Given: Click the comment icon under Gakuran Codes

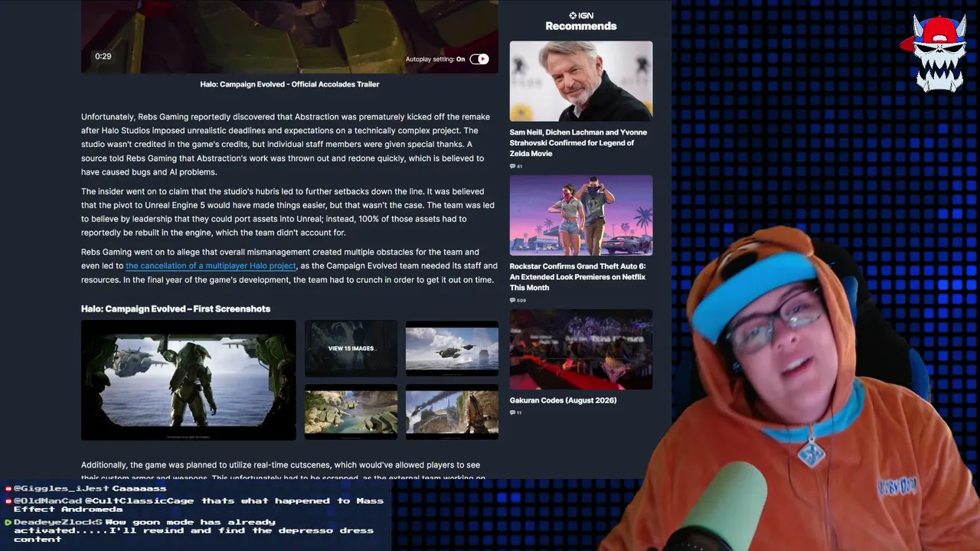Looking at the screenshot, I should click(512, 412).
